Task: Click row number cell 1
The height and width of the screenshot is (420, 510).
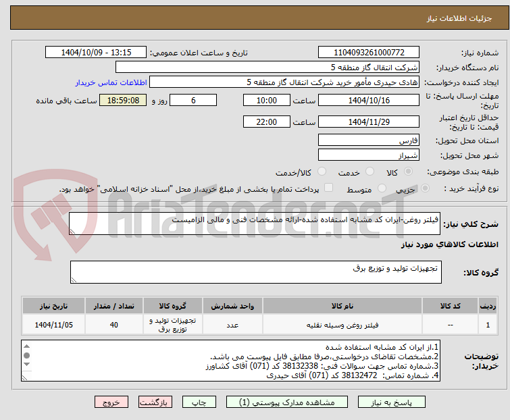Action: coord(488,325)
